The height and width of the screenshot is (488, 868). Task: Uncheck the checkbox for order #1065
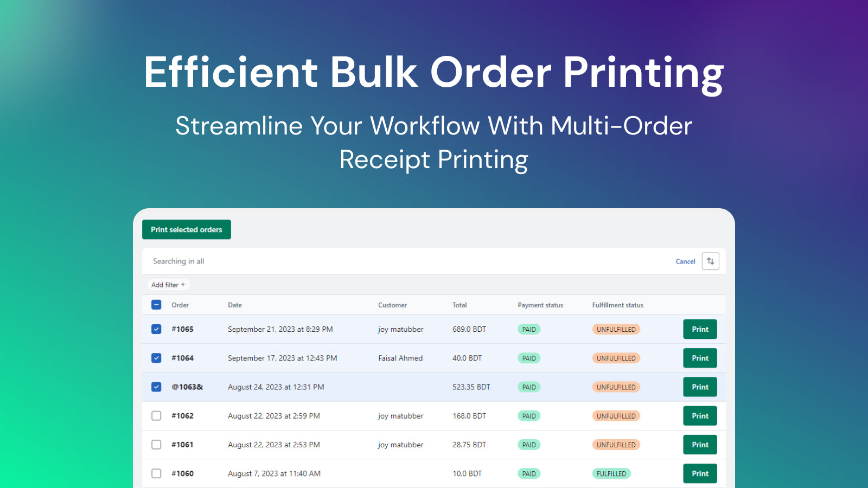pos(156,329)
